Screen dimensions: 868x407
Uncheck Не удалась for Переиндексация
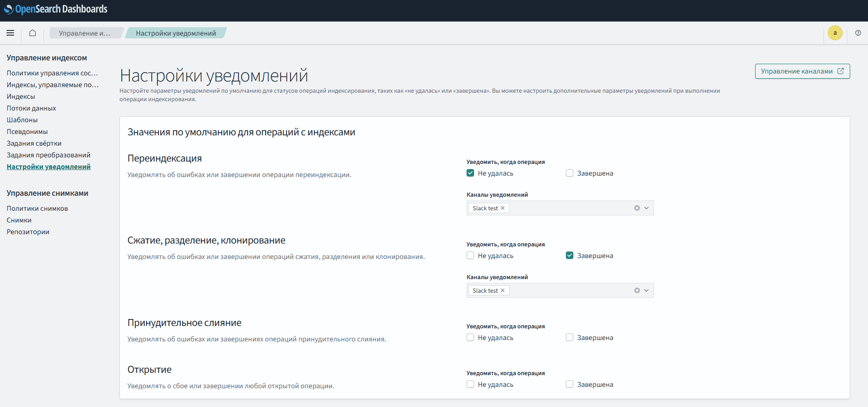coord(470,173)
